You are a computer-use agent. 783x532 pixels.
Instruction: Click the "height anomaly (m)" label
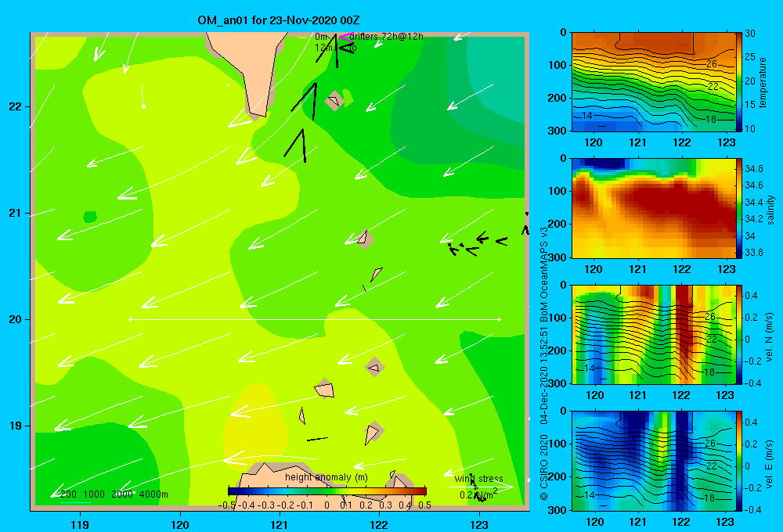click(x=326, y=477)
